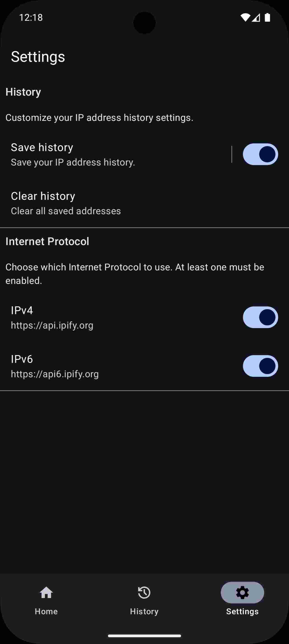Tap the Internet Protocol section header
Image resolution: width=289 pixels, height=644 pixels.
(47, 241)
